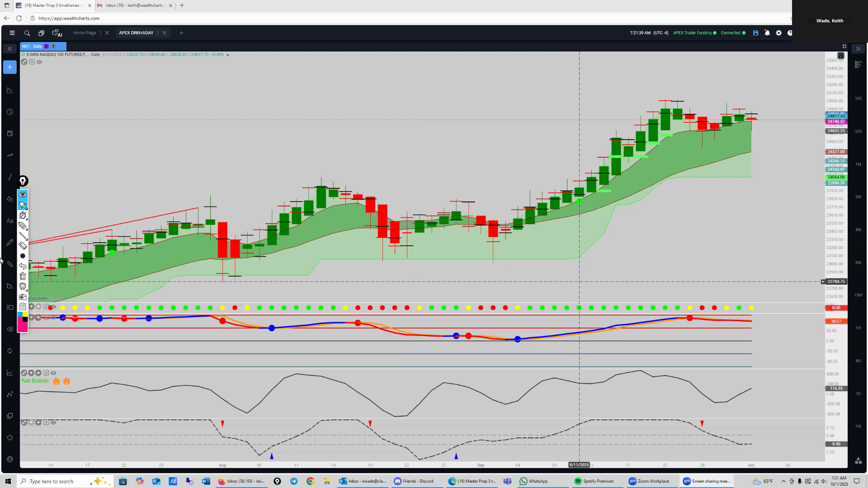Click the trash can delete drawings icon
This screenshot has height=488, width=868.
pyautogui.click(x=23, y=276)
